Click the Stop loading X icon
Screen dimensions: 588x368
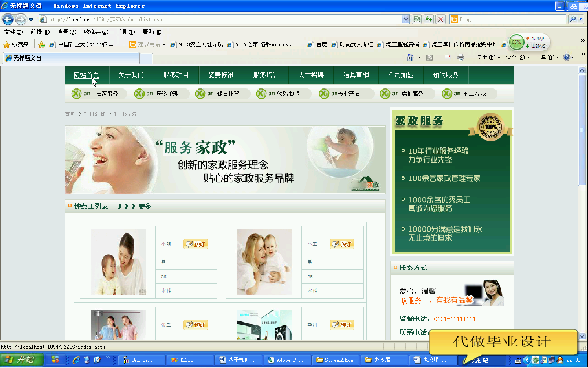[x=441, y=19]
